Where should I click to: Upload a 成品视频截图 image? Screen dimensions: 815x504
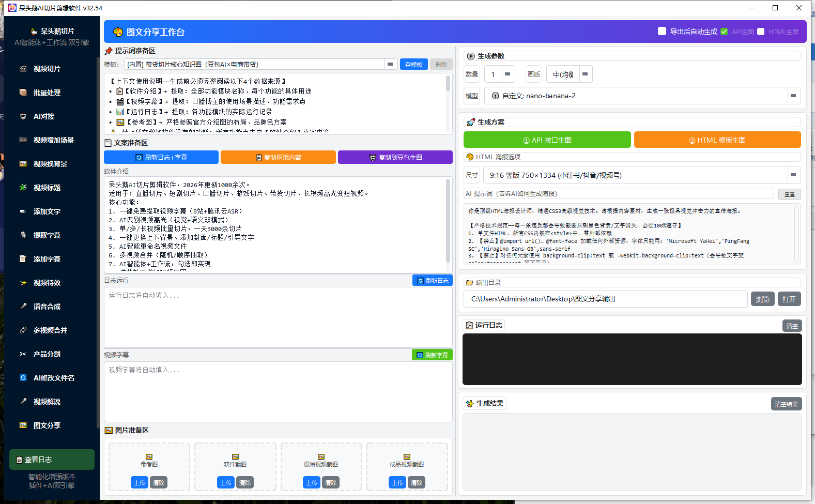pyautogui.click(x=397, y=483)
